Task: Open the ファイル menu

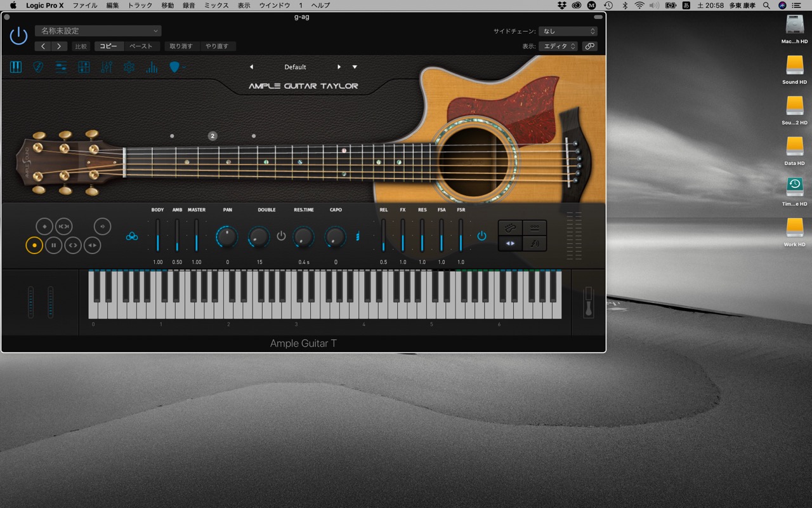Action: (x=85, y=5)
